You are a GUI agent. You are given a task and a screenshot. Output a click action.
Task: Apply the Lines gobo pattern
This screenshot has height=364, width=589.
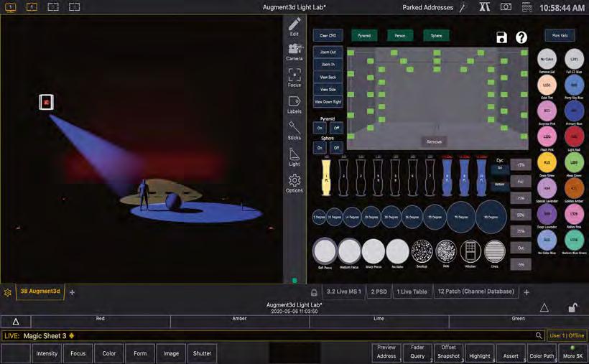pos(495,251)
